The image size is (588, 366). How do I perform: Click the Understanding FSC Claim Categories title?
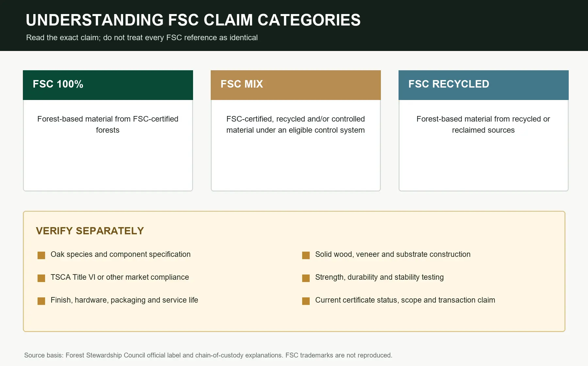coord(193,20)
